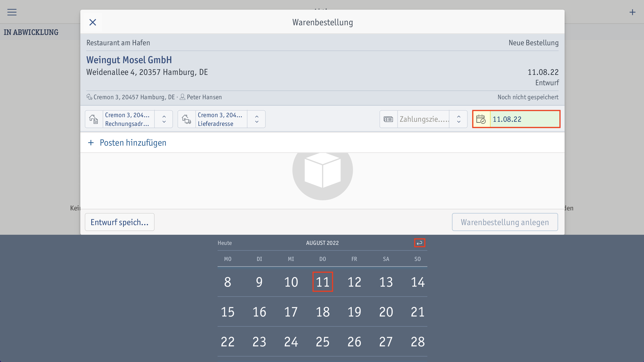Click the 11.08.22 date input field
This screenshot has width=644, height=362.
click(x=525, y=119)
